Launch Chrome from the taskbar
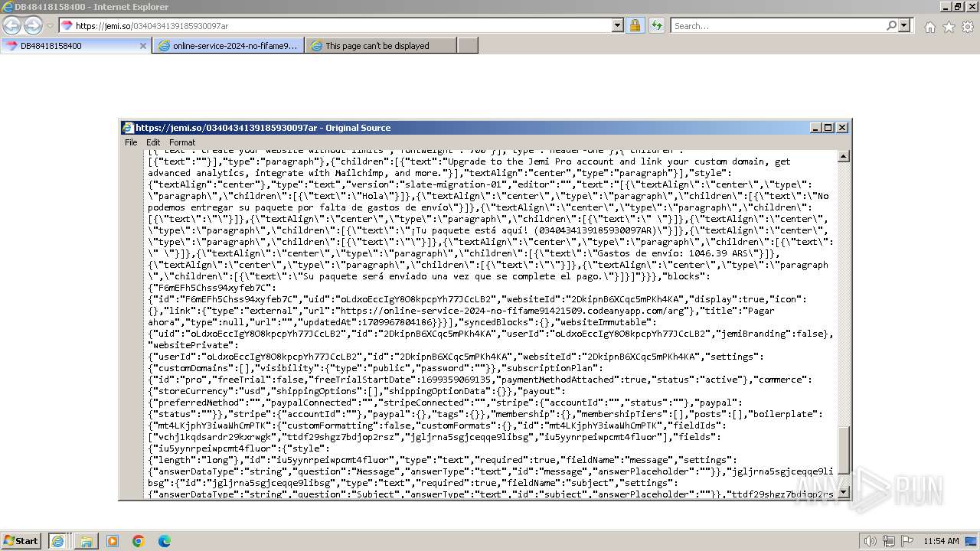This screenshot has width=980, height=551. (x=139, y=541)
